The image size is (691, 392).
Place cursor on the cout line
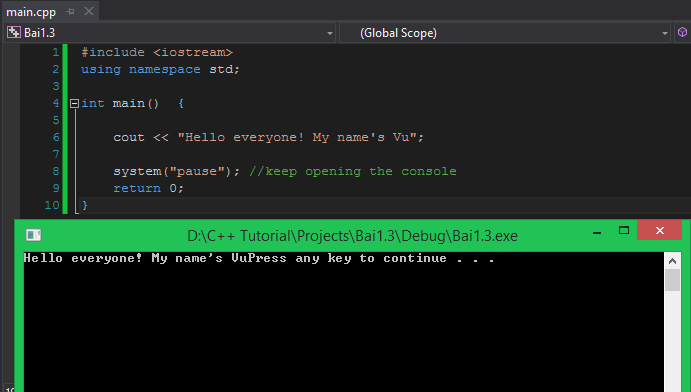tap(268, 137)
